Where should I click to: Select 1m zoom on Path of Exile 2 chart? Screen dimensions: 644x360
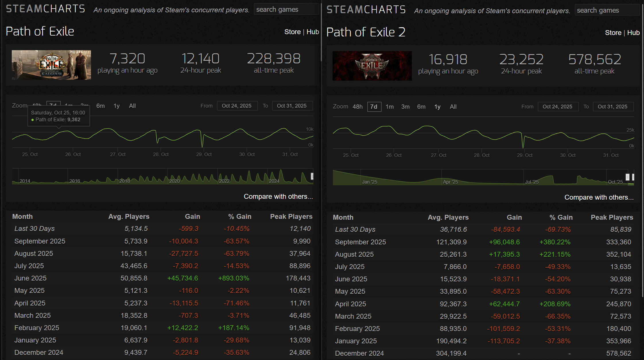(389, 107)
